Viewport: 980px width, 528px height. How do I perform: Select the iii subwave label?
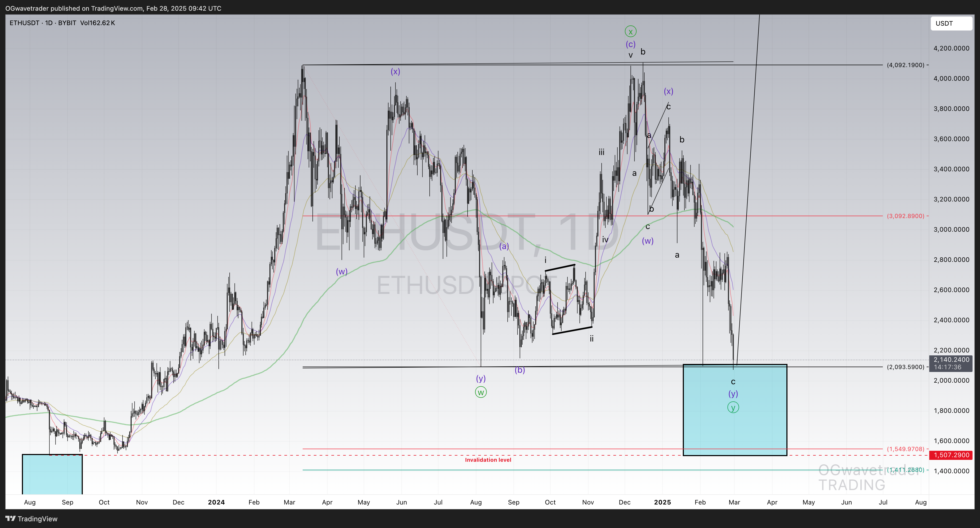[601, 152]
